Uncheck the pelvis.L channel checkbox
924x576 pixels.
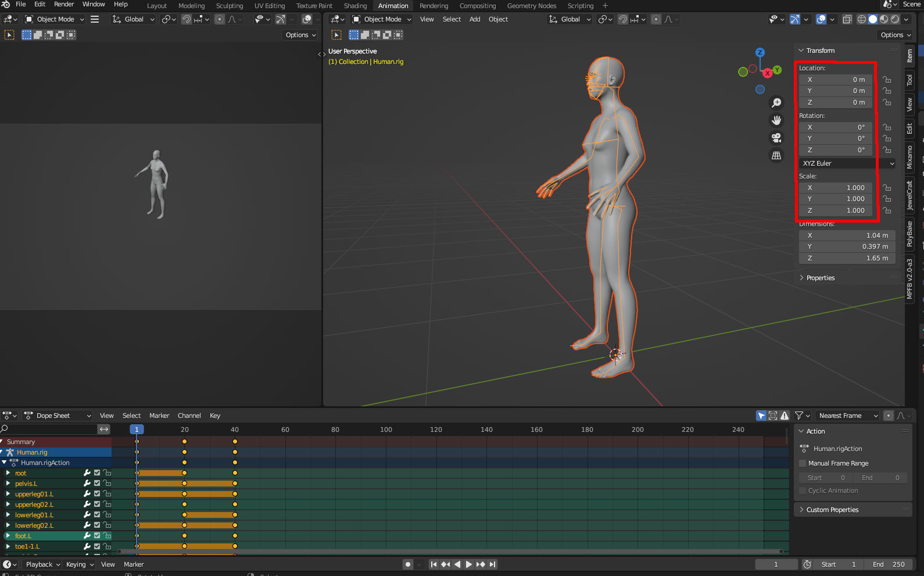(x=97, y=484)
